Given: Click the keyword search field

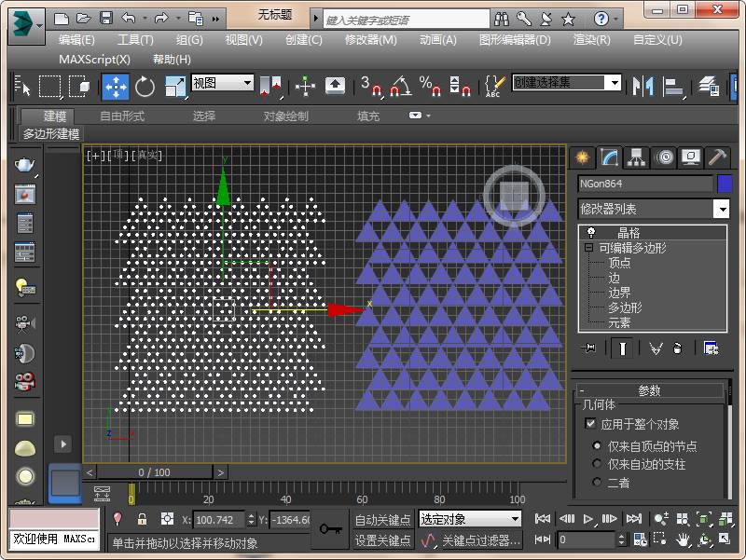Looking at the screenshot, I should (407, 20).
